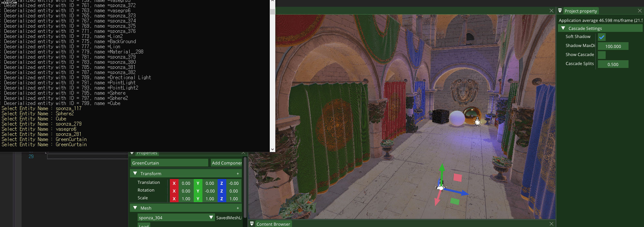Viewport: 644px width, 227px height.
Task: Click the green Y label on Rotation row
Action: tap(198, 191)
